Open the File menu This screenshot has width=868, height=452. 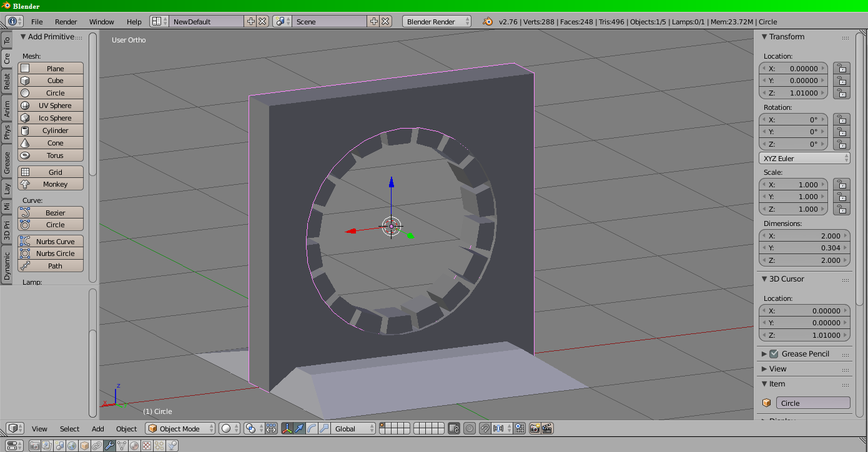(37, 21)
